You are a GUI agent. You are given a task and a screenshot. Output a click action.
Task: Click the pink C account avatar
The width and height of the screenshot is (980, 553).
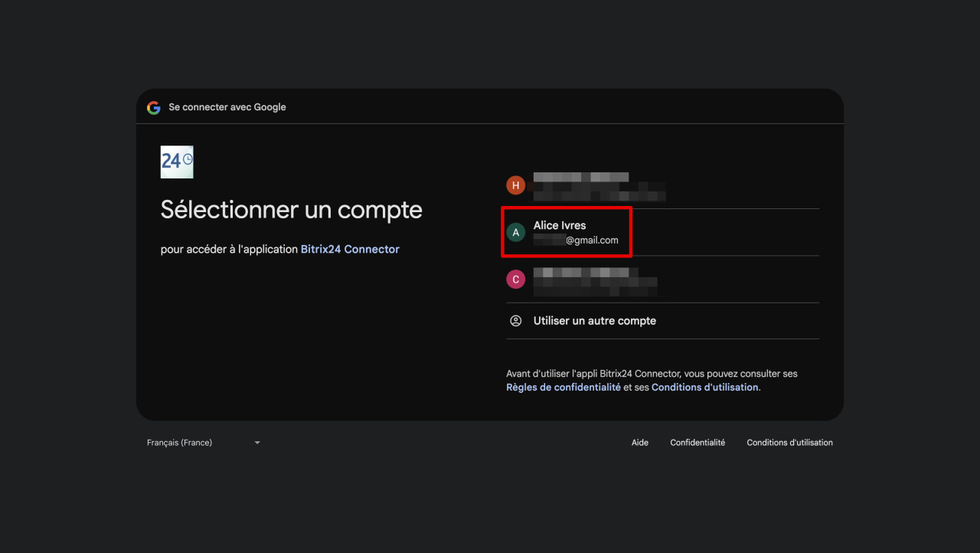tap(515, 280)
